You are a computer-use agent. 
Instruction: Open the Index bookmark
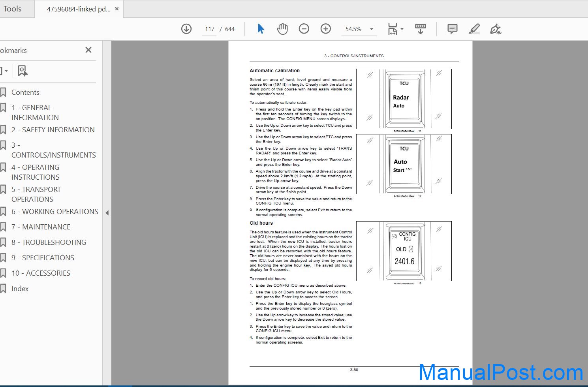click(x=20, y=289)
